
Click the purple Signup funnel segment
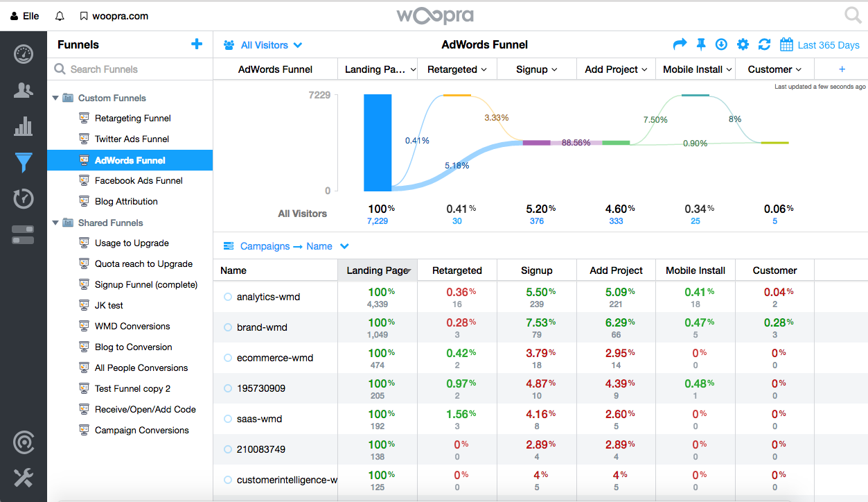[537, 143]
